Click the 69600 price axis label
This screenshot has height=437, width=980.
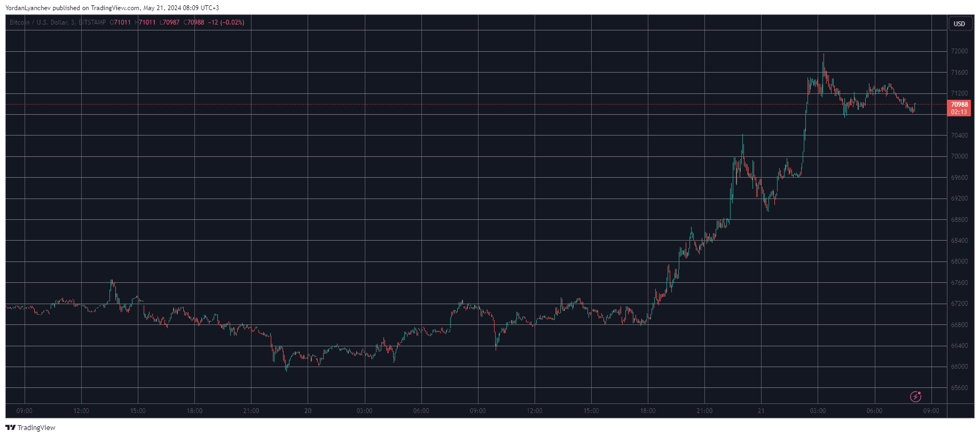(x=959, y=178)
